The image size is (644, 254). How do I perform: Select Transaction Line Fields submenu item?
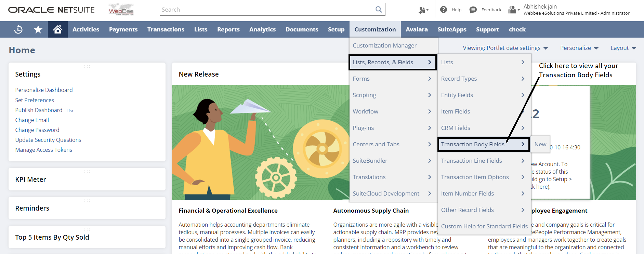[x=484, y=161]
